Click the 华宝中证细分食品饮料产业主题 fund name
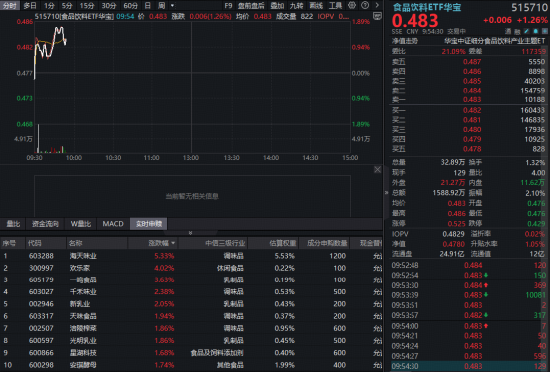Viewport: 550px width, 372px height. point(495,41)
